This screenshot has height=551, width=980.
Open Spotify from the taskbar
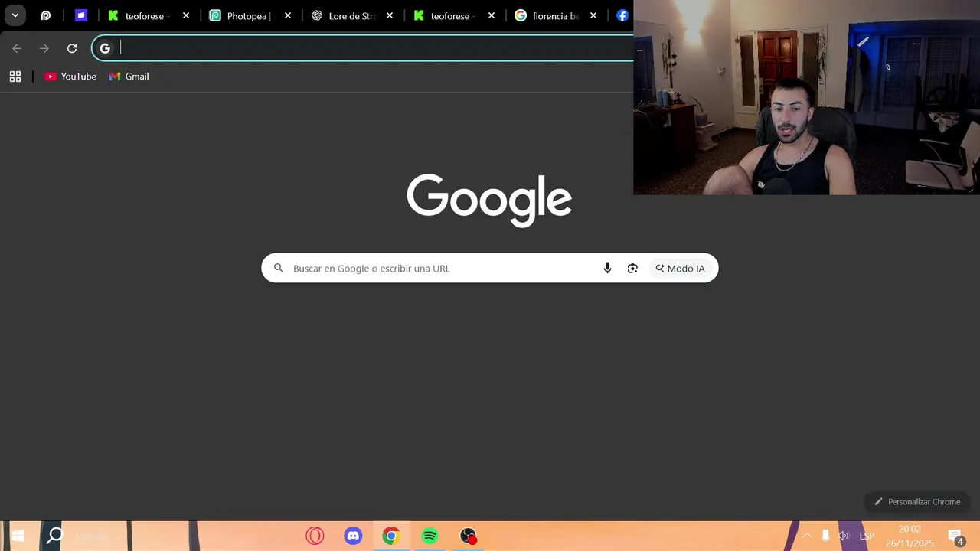coord(430,536)
